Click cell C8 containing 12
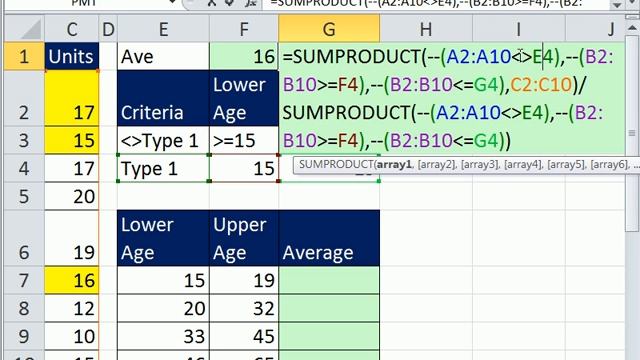The height and width of the screenshot is (360, 640). (x=71, y=308)
